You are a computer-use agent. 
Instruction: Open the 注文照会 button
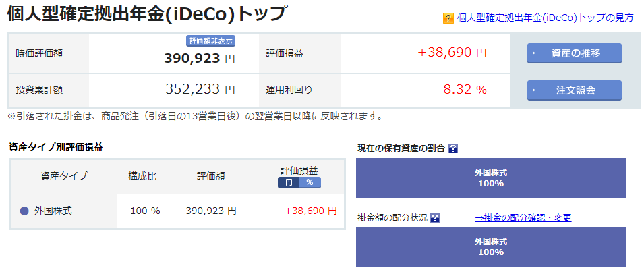(x=574, y=90)
